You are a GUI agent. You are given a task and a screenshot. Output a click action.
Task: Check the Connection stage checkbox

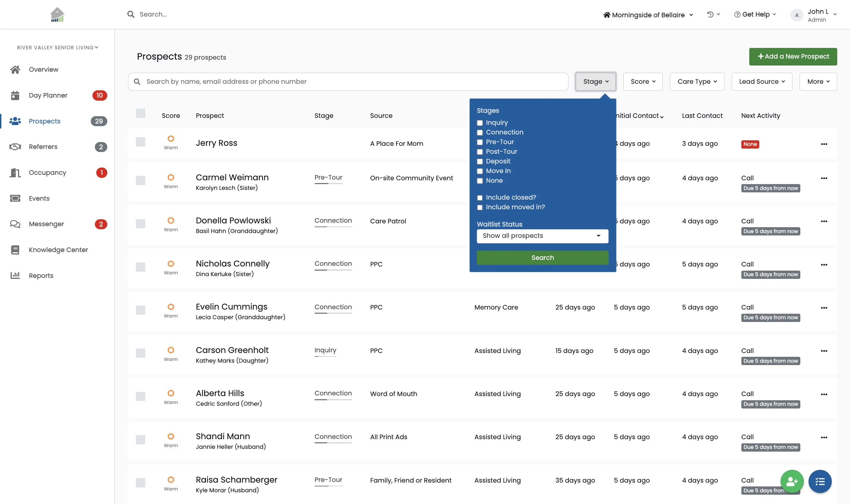[x=480, y=132]
